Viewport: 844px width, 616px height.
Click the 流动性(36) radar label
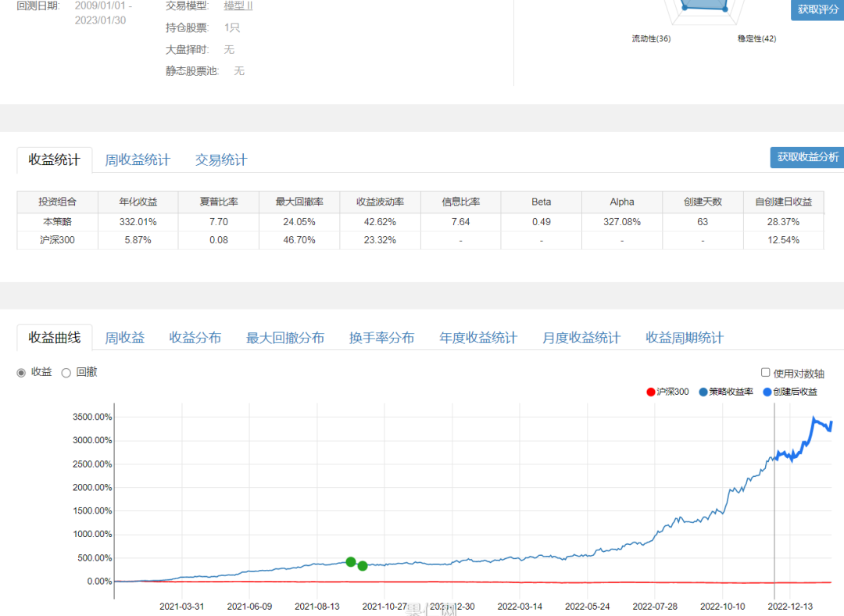(x=651, y=39)
